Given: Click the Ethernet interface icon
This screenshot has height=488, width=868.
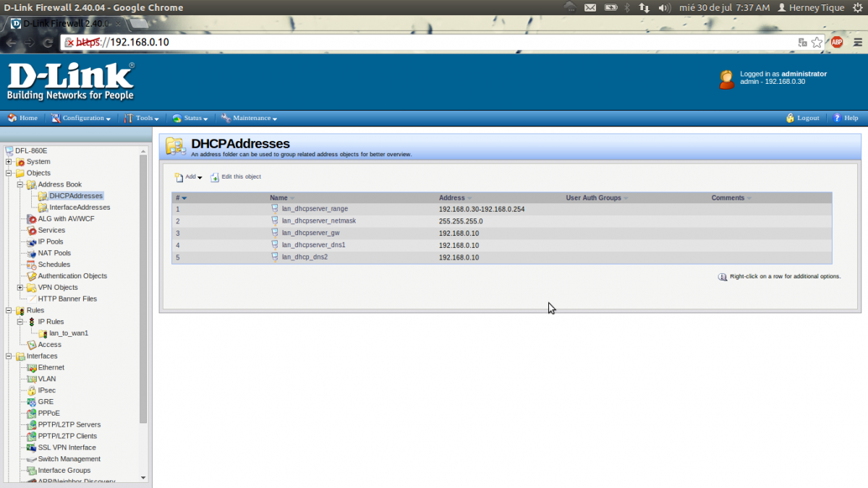Looking at the screenshot, I should tap(32, 367).
